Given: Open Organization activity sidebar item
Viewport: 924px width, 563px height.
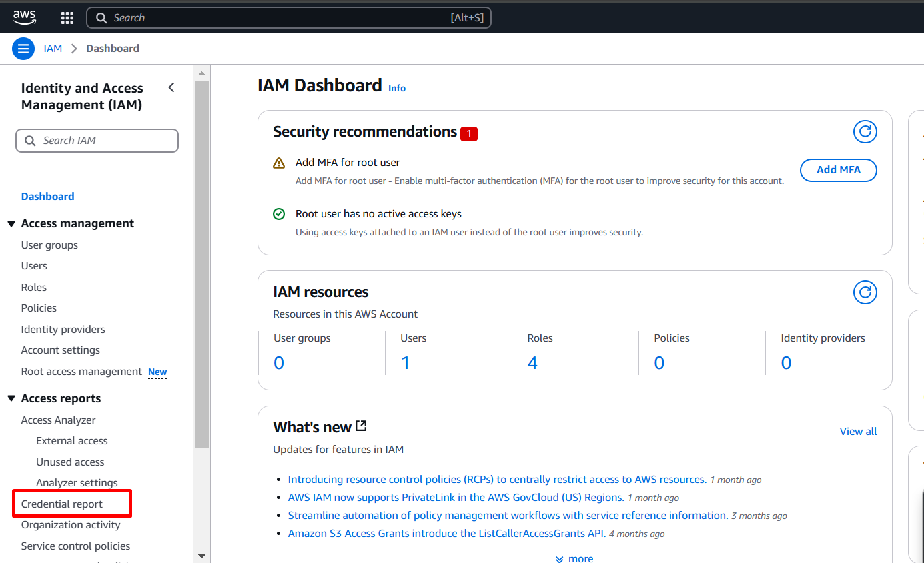Looking at the screenshot, I should point(71,524).
